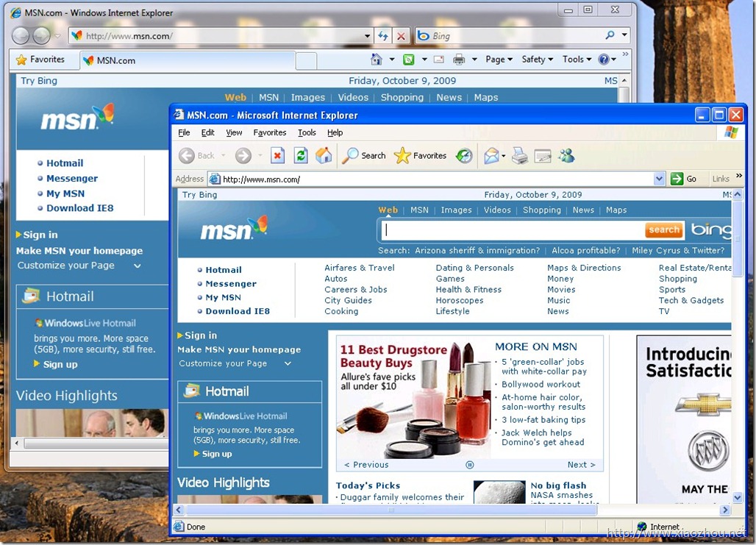756x545 pixels.
Task: Open the Help menu
Action: 335,132
